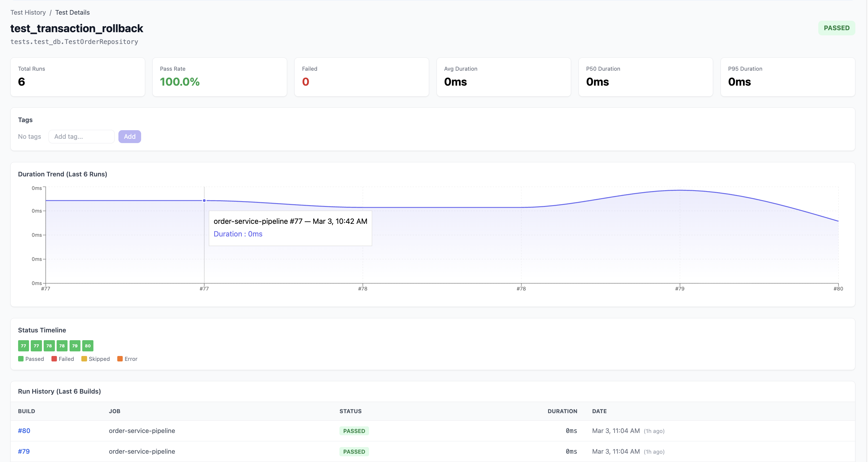The height and width of the screenshot is (462, 868).
Task: Click the PASSED badge in build #80 row
Action: click(354, 431)
